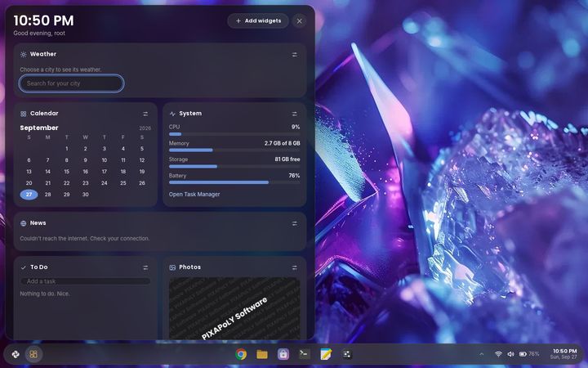
Task: Click Add widgets button
Action: (258, 21)
